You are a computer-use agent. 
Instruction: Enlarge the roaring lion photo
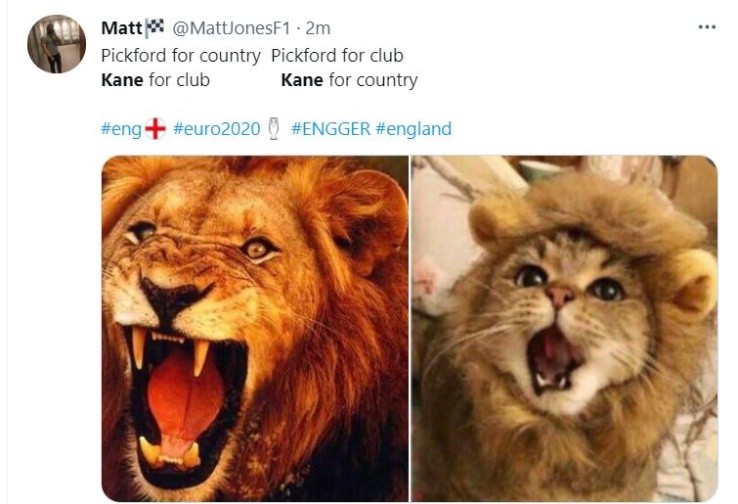tap(255, 328)
